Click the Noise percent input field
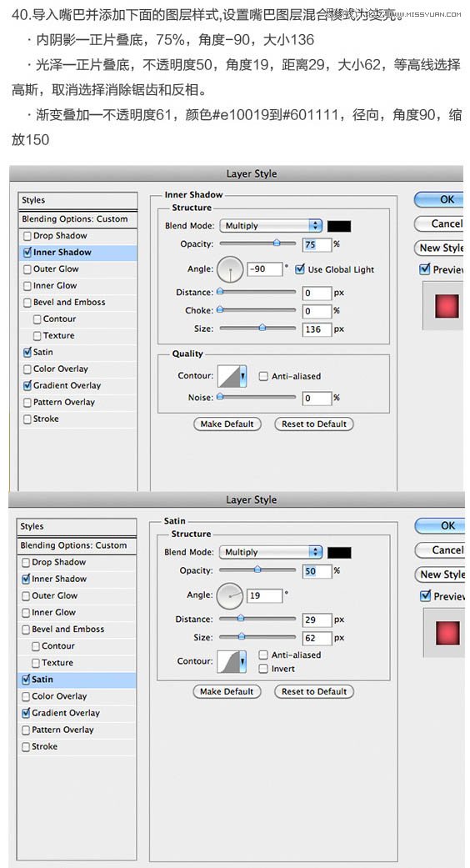Image resolution: width=470 pixels, height=868 pixels. point(317,398)
